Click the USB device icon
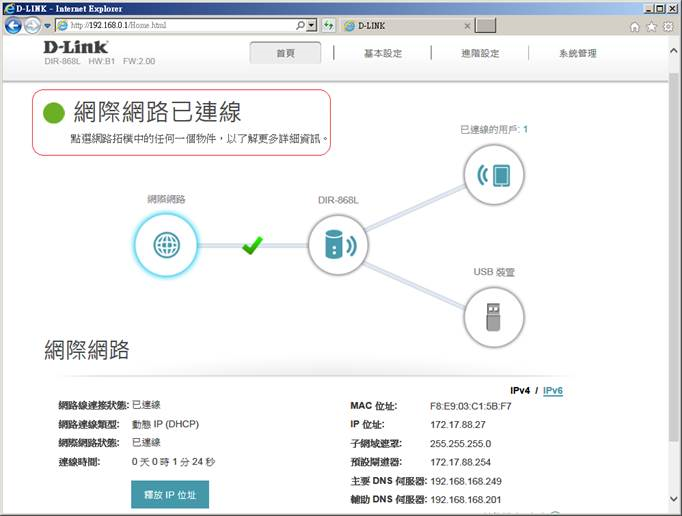The width and height of the screenshot is (682, 516). [x=494, y=316]
